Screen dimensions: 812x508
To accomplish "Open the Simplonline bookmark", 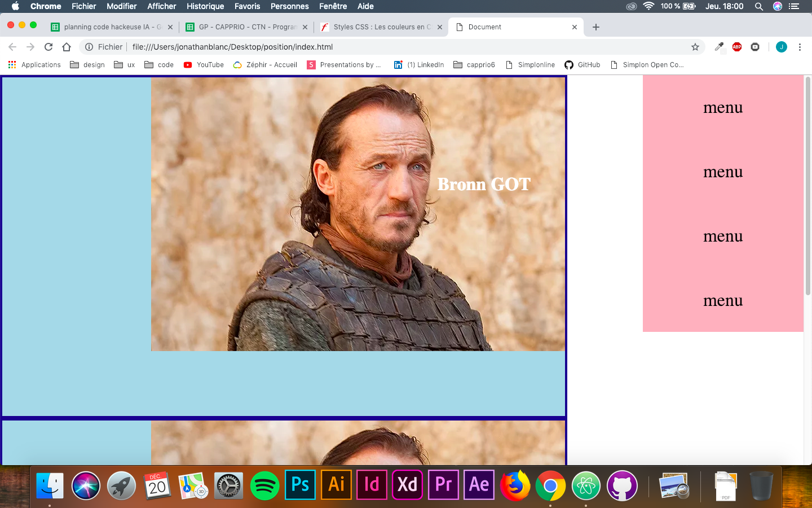I will click(530, 65).
